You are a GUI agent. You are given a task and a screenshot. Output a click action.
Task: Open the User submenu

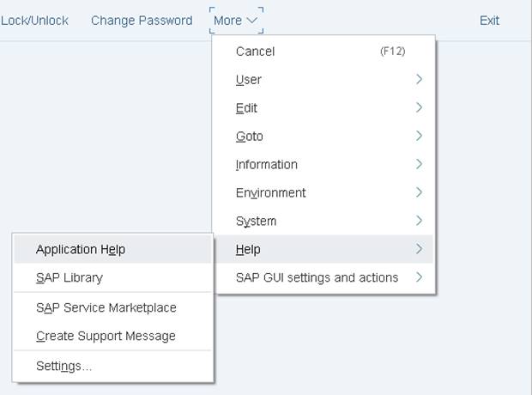249,80
